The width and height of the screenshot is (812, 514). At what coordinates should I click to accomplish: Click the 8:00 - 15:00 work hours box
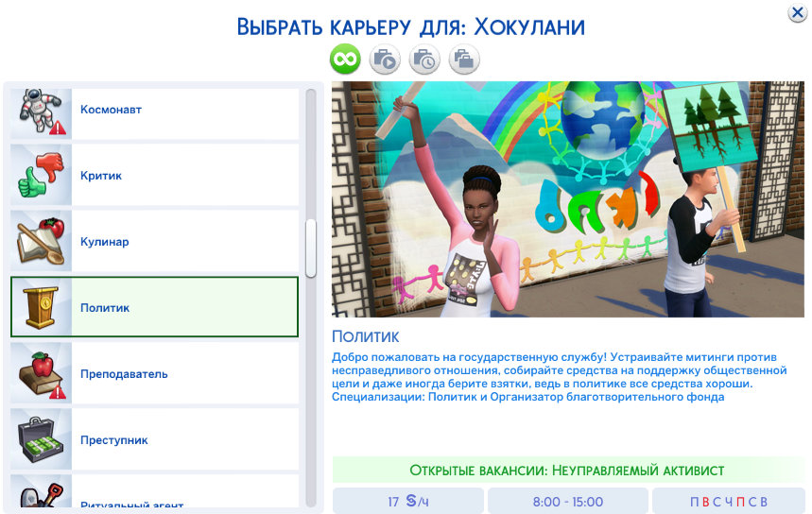tap(566, 501)
